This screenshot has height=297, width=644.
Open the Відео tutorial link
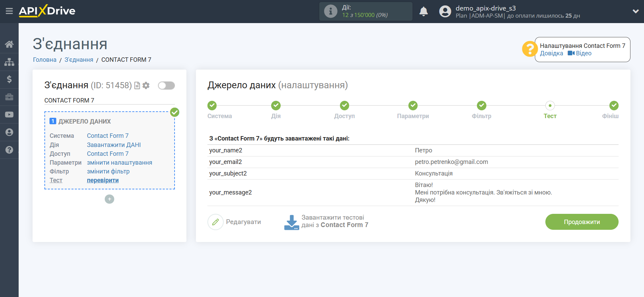580,53
